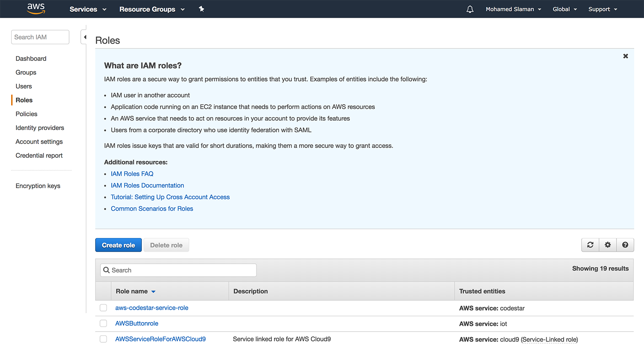Open Policies in the sidebar
The width and height of the screenshot is (644, 347).
pyautogui.click(x=26, y=114)
